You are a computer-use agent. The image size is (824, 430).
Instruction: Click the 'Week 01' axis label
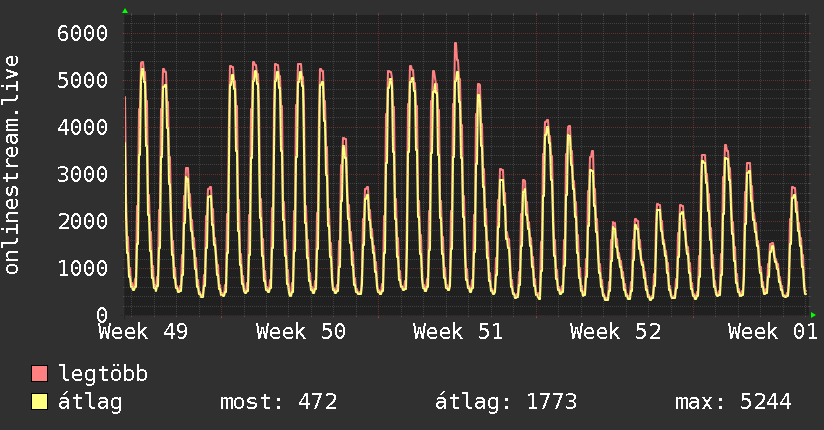[772, 332]
